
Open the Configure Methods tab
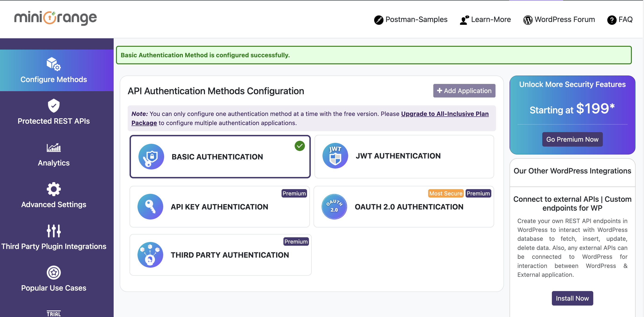point(57,70)
